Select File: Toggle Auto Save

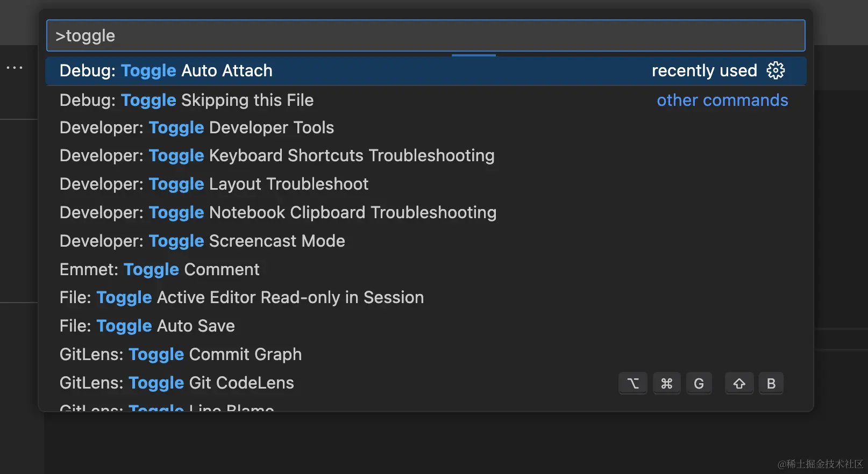[x=147, y=326]
